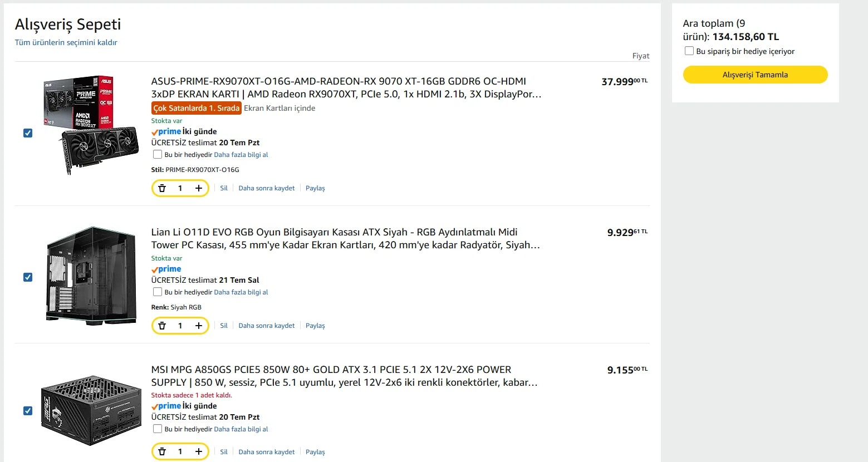Click trash icon for Lian Li O11D case
The width and height of the screenshot is (868, 462).
point(162,326)
